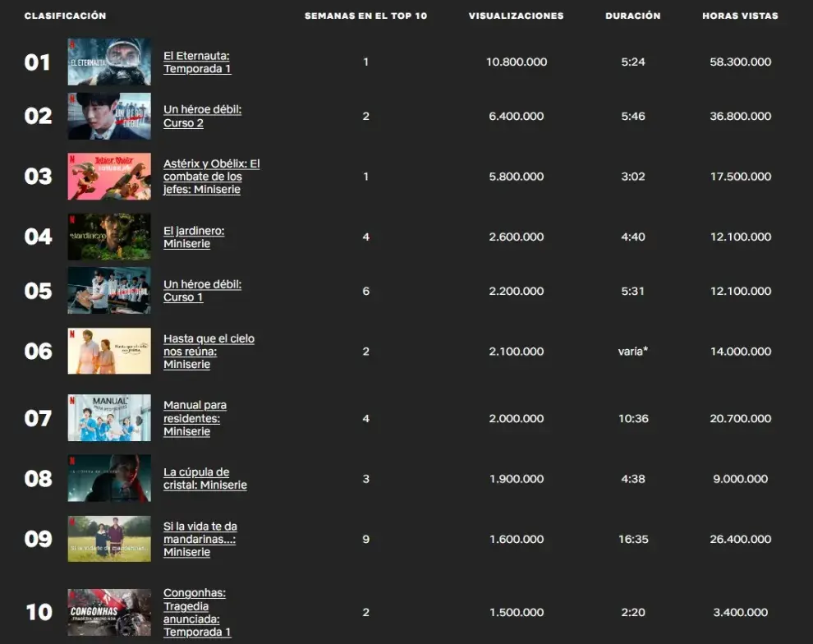Click rank number 02
813x644 pixels.
[38, 116]
